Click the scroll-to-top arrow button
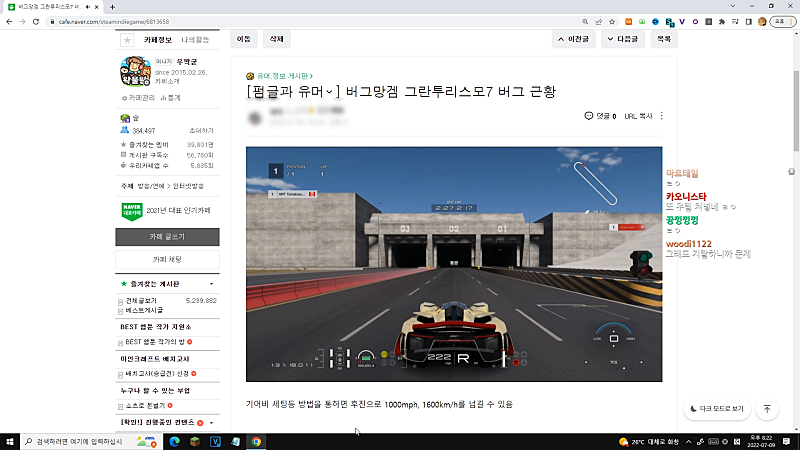 tap(767, 409)
